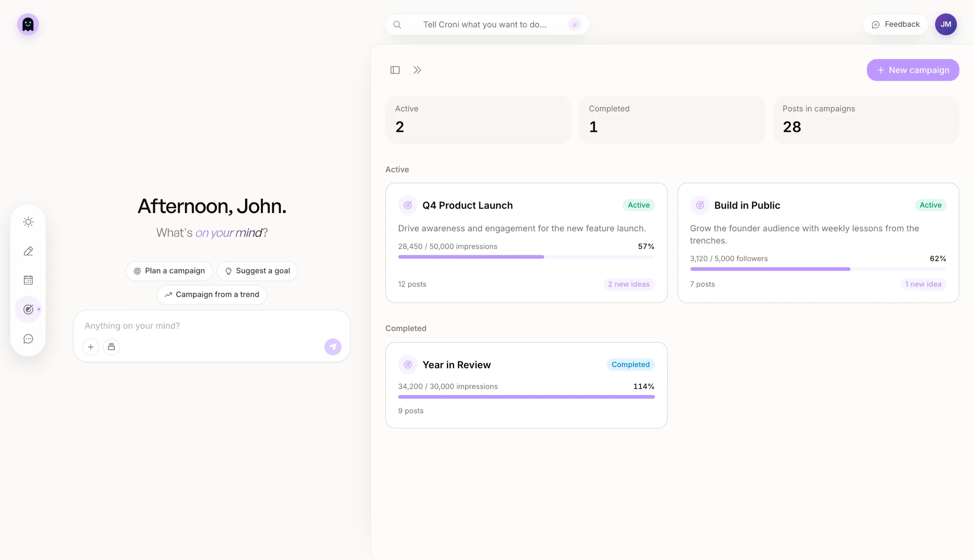Open the JM user avatar

[946, 24]
